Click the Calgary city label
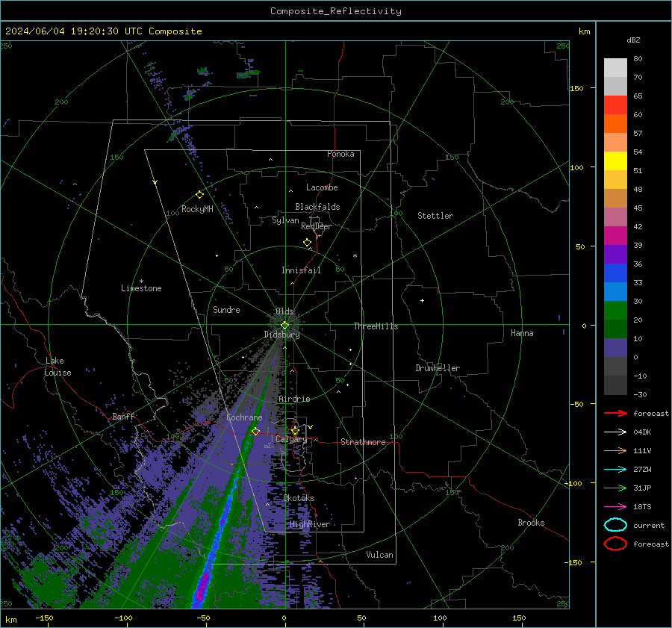The image size is (672, 628). pyautogui.click(x=291, y=439)
